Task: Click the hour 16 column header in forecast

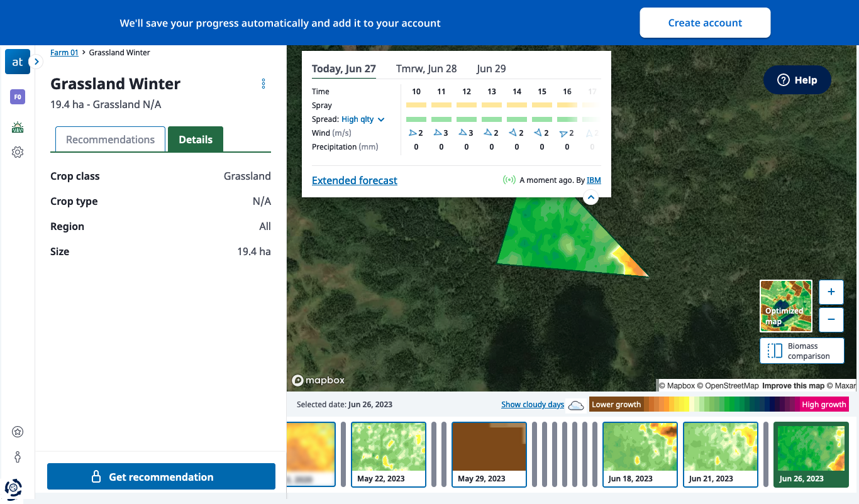Action: (567, 92)
